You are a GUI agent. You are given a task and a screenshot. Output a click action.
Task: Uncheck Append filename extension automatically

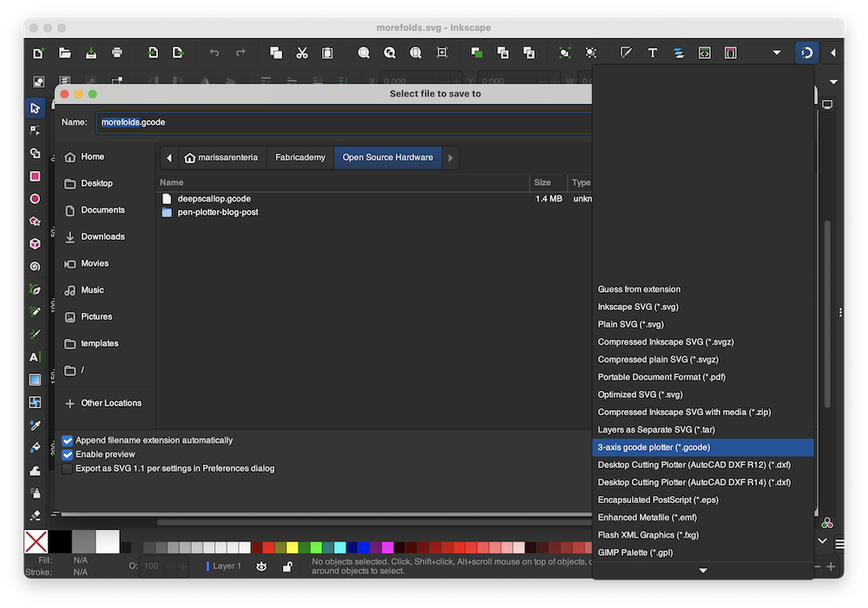[x=68, y=440]
